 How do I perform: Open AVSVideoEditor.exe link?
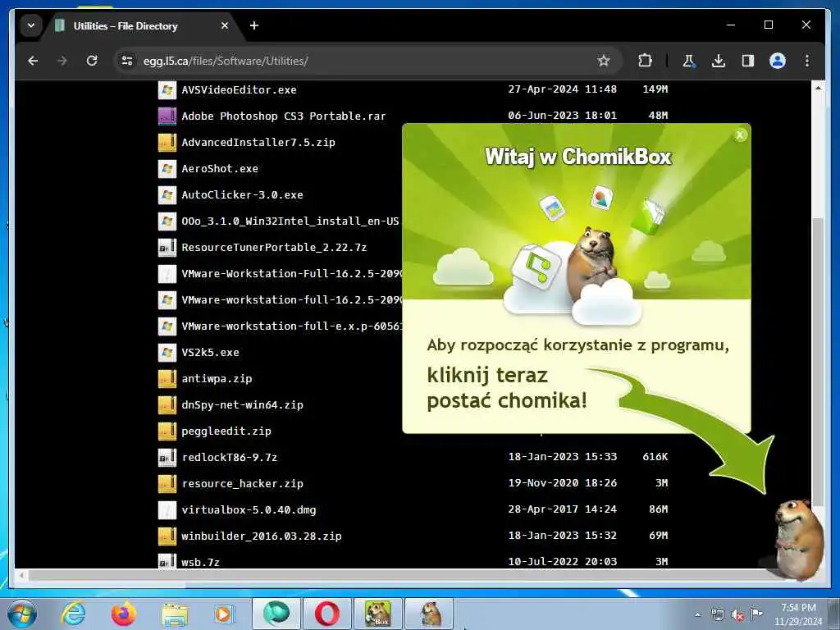[239, 90]
